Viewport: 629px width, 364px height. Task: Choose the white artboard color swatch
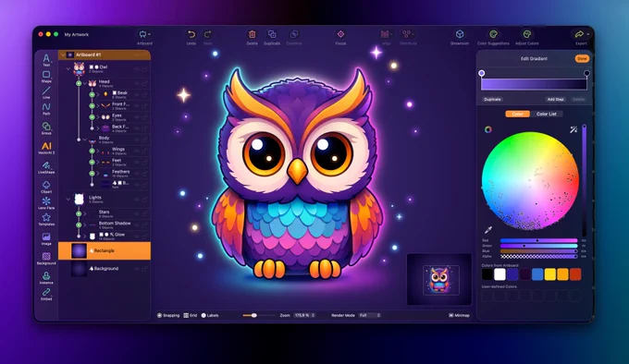[499, 274]
